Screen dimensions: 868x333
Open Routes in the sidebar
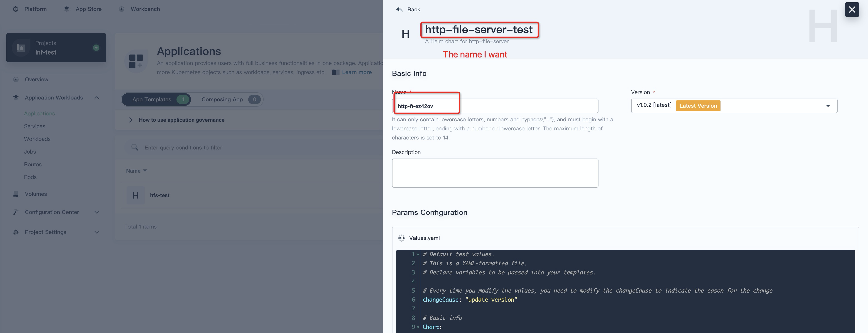click(33, 164)
